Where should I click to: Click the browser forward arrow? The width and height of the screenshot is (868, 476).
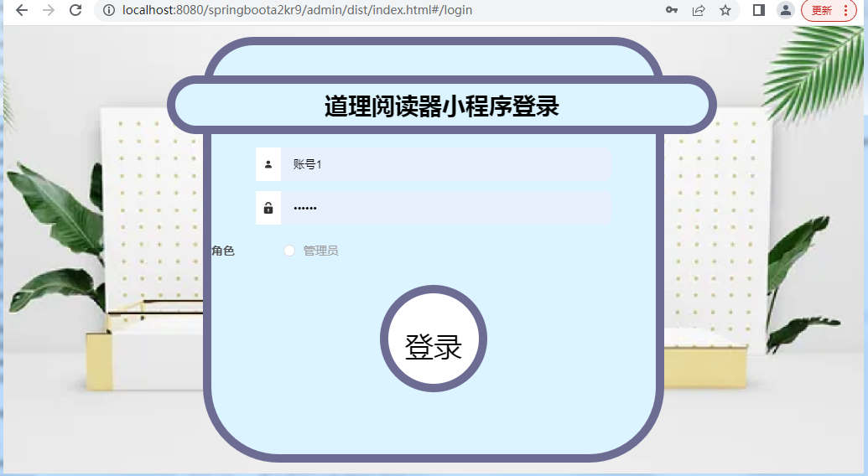point(49,10)
